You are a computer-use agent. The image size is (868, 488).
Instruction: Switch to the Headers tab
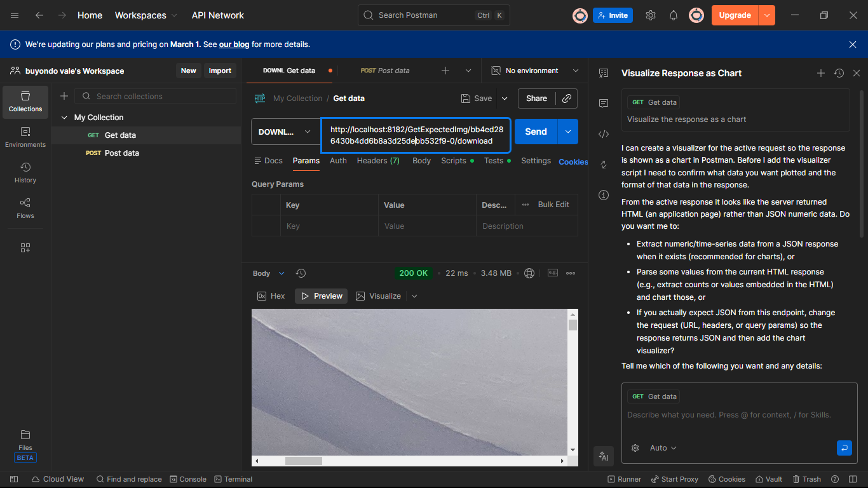377,161
